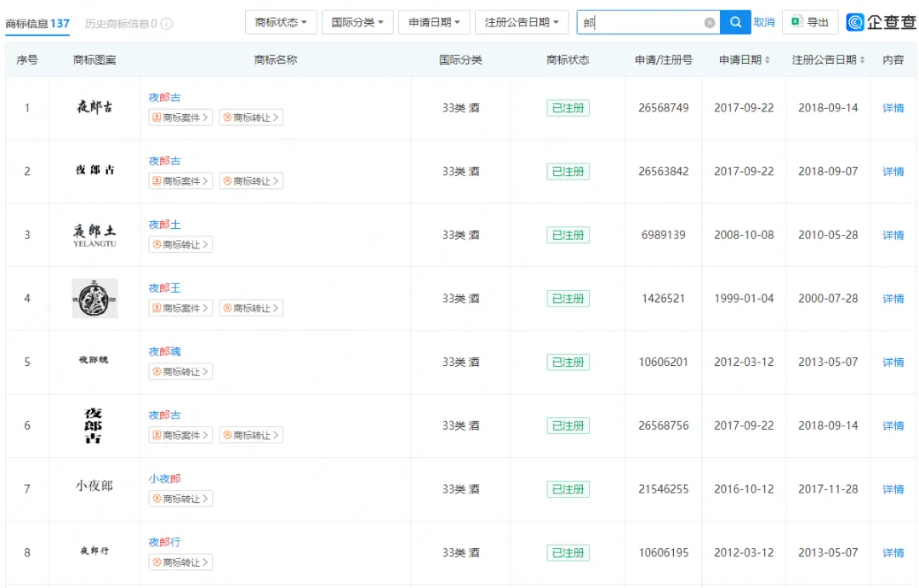Open 详情 for trademark 6989139
919x588 pixels.
pyautogui.click(x=893, y=235)
